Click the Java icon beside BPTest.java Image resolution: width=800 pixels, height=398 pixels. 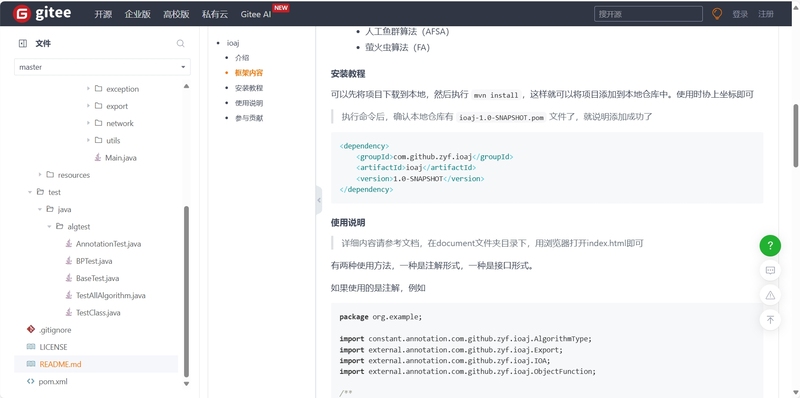click(69, 261)
